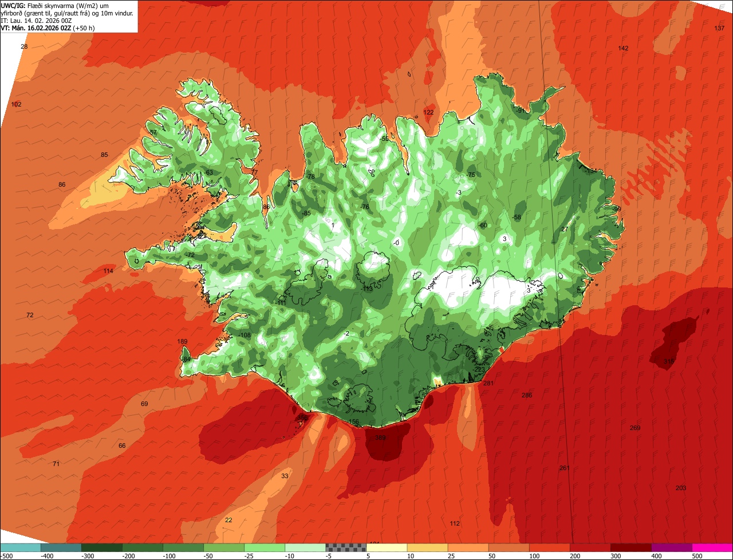
Task: Click the map value 261
Action: [565, 468]
